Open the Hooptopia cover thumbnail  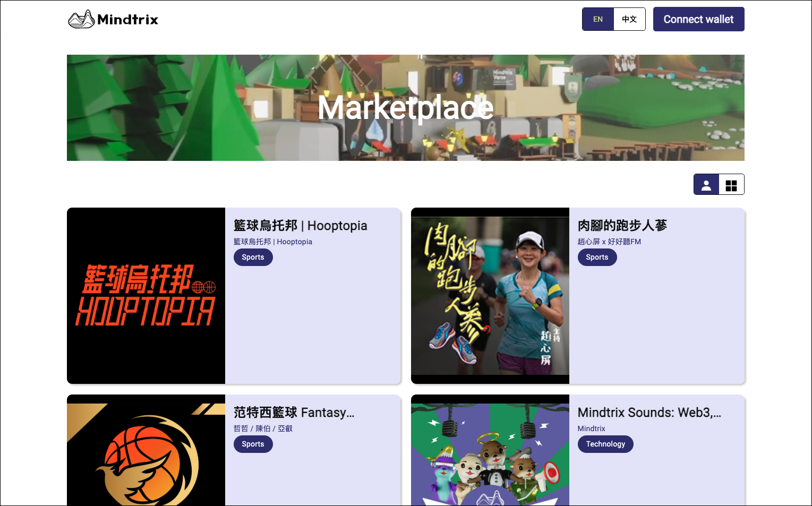pyautogui.click(x=146, y=296)
